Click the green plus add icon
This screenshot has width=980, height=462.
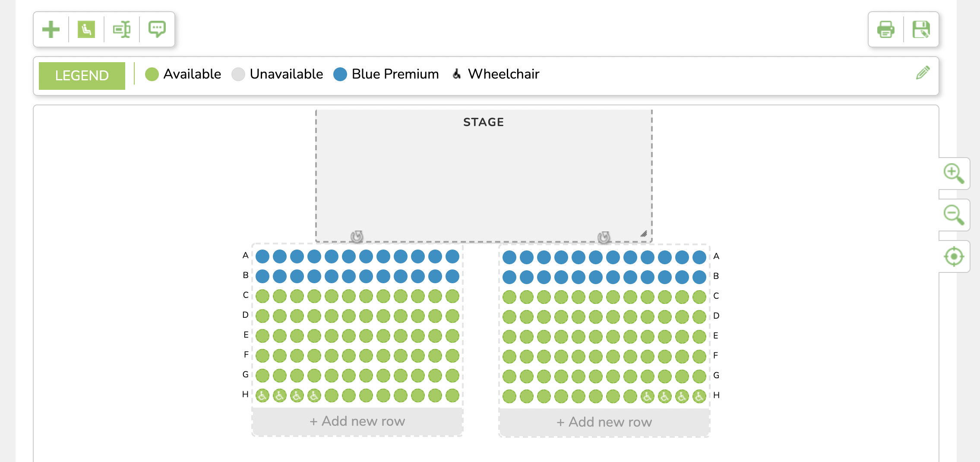point(51,29)
